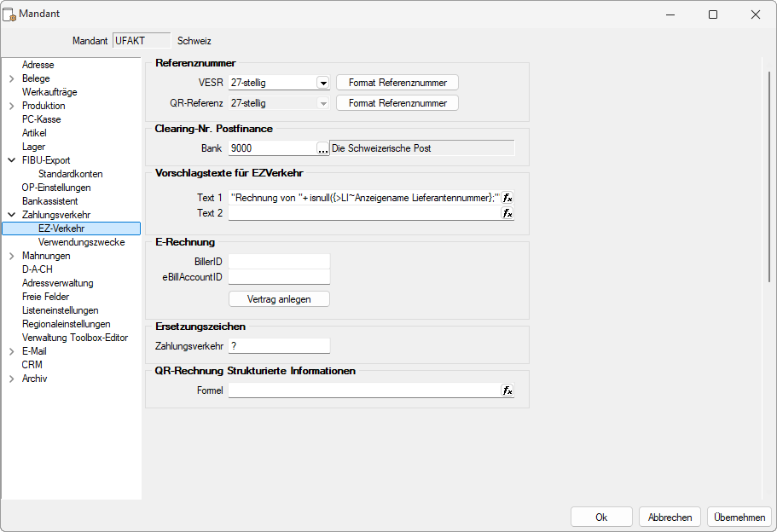The image size is (777, 532).
Task: Click the Mandant window title icon
Action: pyautogui.click(x=11, y=14)
